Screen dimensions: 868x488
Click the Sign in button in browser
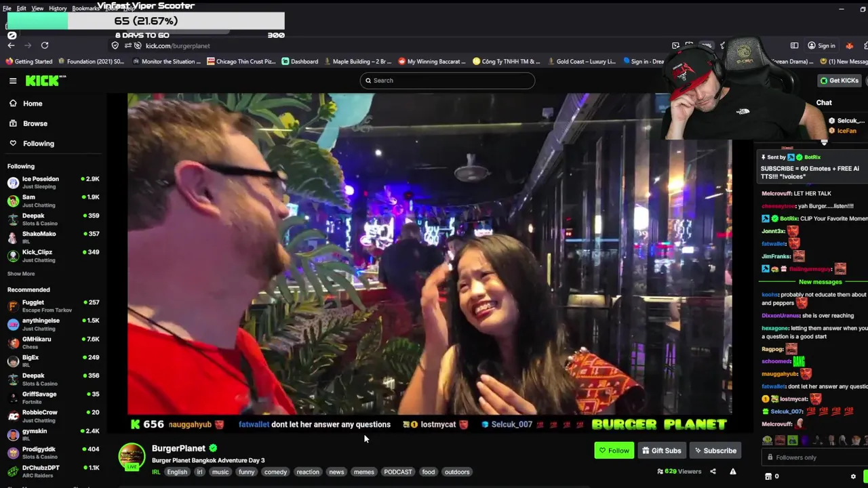[821, 45]
